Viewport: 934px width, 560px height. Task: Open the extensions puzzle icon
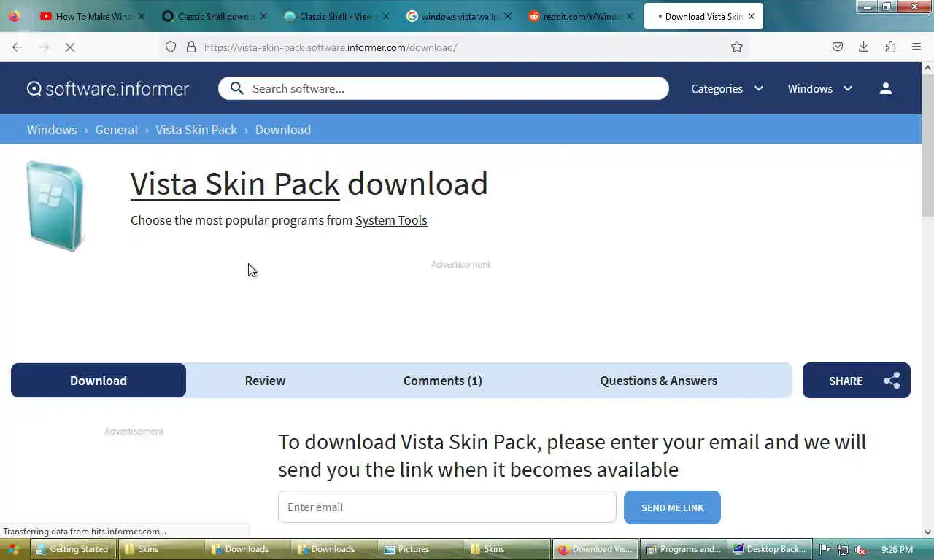point(890,47)
